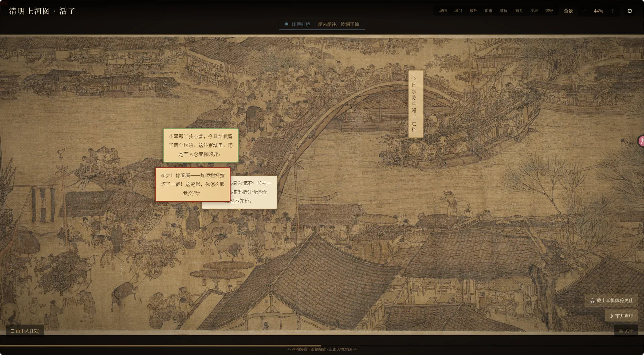Click the 长袖一 bargaining dialogue bubble

coord(254,192)
